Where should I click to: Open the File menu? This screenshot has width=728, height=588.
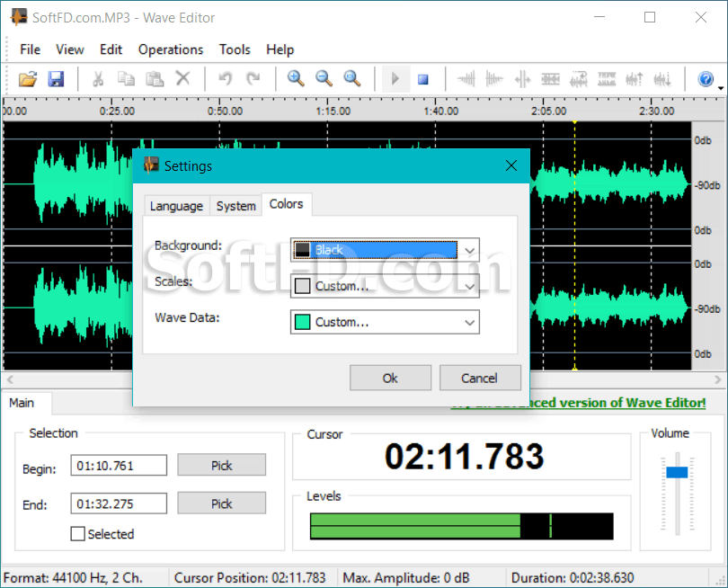tap(31, 49)
